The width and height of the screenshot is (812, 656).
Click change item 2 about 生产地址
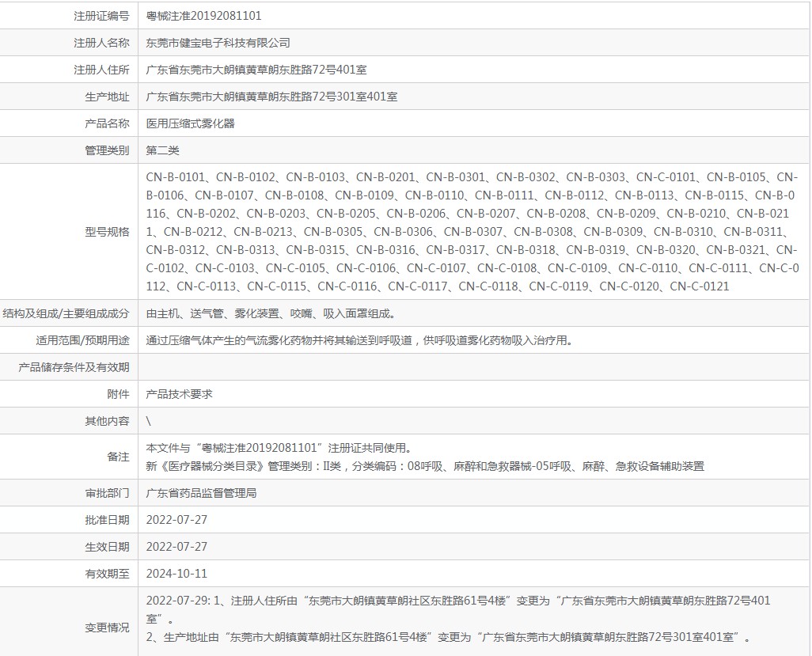click(x=449, y=637)
